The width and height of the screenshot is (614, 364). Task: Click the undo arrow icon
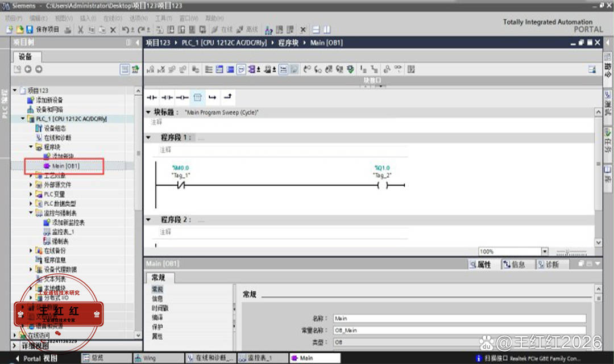tap(126, 30)
